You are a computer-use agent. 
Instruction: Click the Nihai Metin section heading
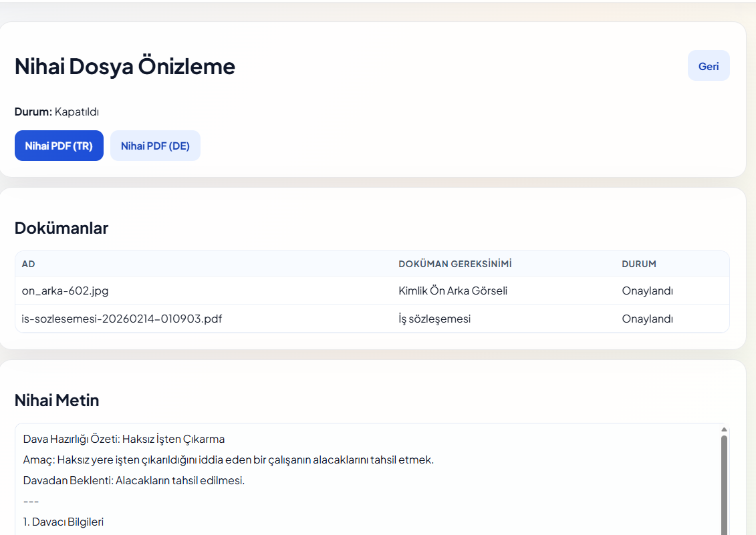[x=57, y=401]
